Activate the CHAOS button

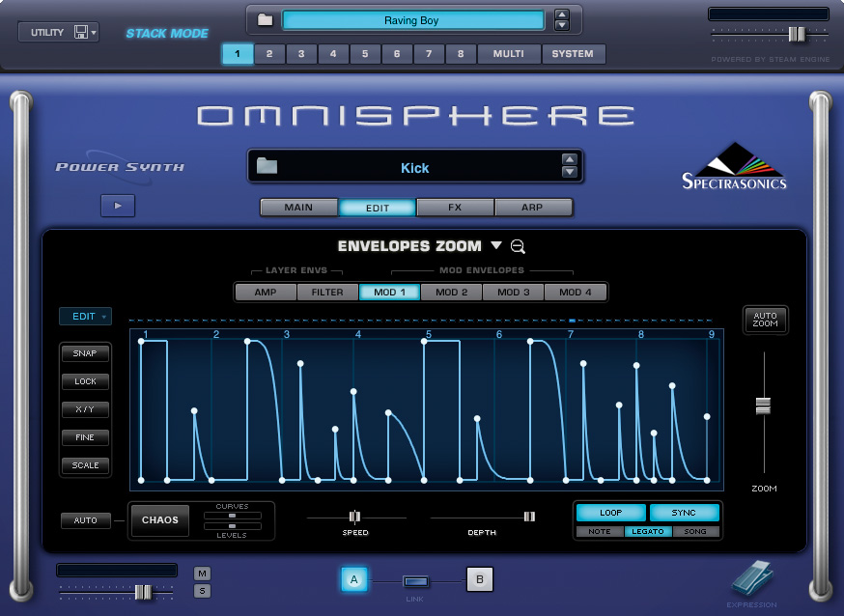pyautogui.click(x=159, y=520)
